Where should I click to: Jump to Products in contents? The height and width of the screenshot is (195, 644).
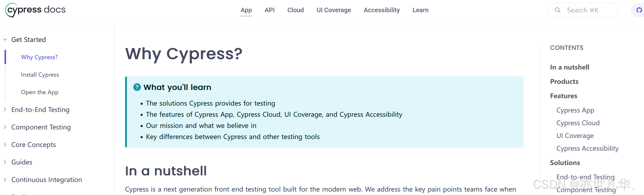(x=564, y=81)
